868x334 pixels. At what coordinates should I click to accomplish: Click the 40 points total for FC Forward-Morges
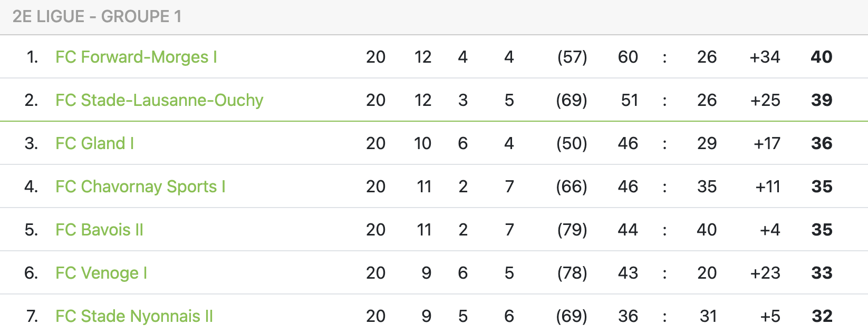pos(821,57)
